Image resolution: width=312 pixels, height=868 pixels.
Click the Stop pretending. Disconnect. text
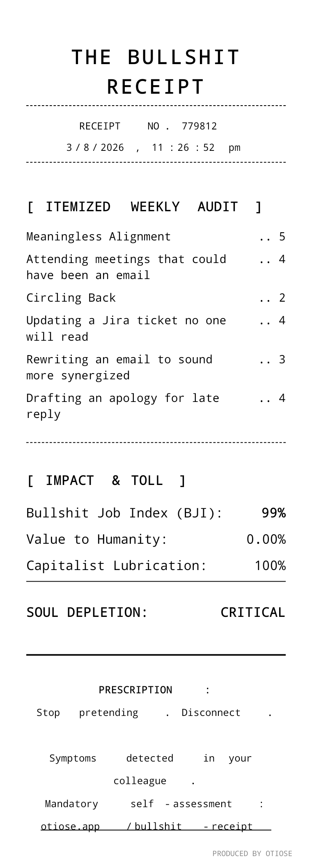coord(154,713)
